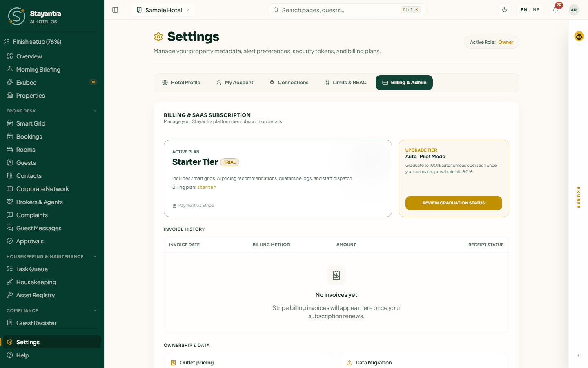Click the Outlet pricing card
The height and width of the screenshot is (368, 588).
[x=248, y=361]
